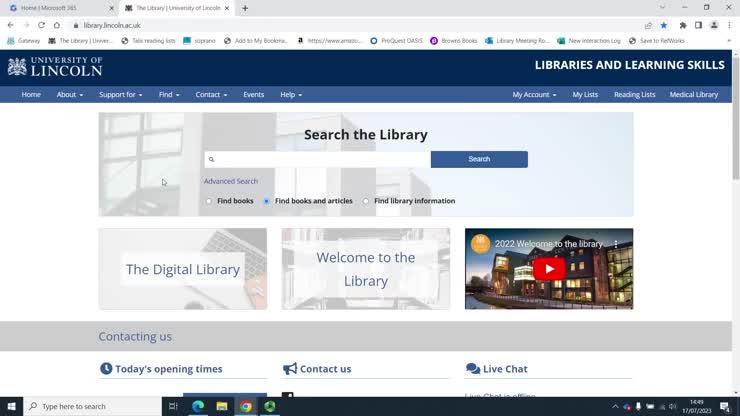Select the Find books and articles radio button
Viewport: 740px width, 416px height.
[x=267, y=201]
